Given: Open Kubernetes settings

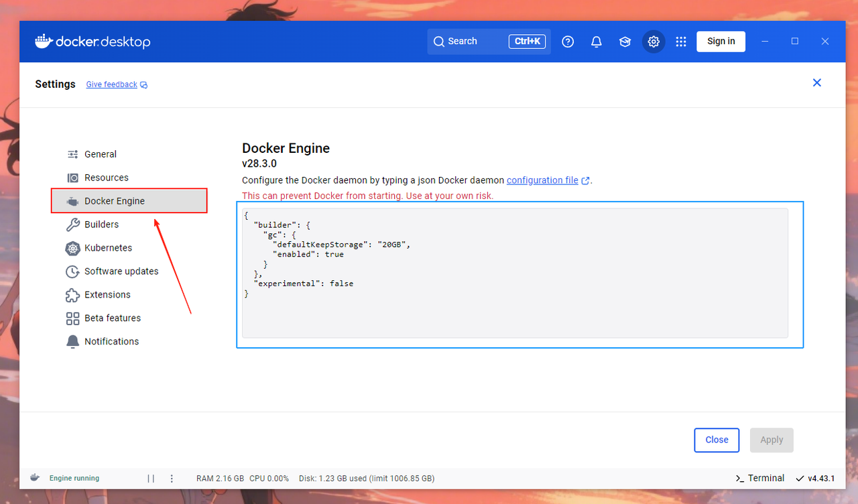Looking at the screenshot, I should tap(108, 248).
